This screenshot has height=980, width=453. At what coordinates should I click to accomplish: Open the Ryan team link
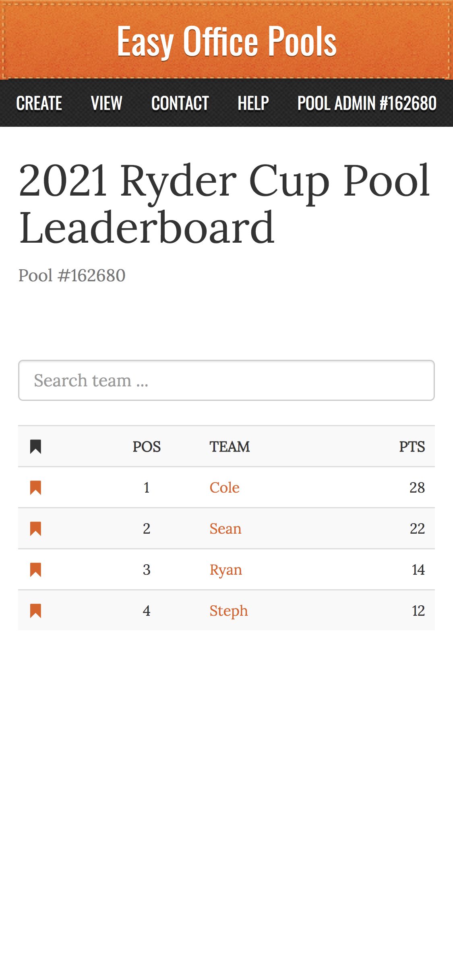pyautogui.click(x=225, y=569)
